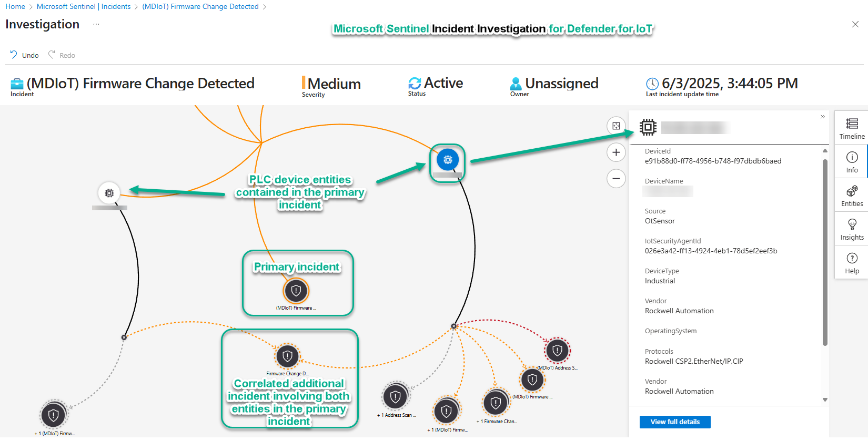Click the fit-to-screen graph icon
The height and width of the screenshot is (441, 868).
click(616, 126)
